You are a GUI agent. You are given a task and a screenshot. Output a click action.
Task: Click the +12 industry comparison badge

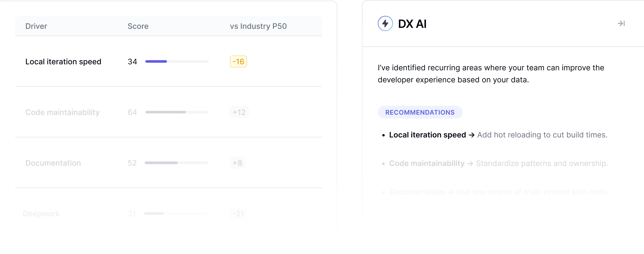[x=239, y=112]
